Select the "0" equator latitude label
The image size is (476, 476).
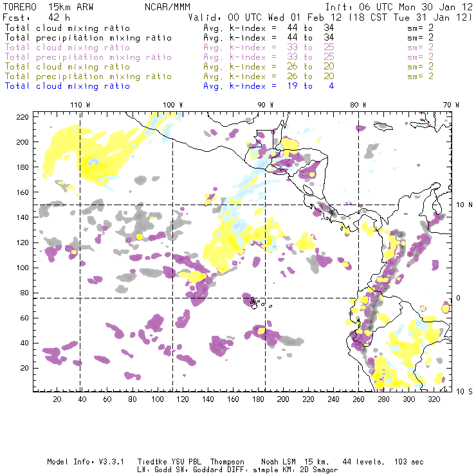click(x=458, y=298)
